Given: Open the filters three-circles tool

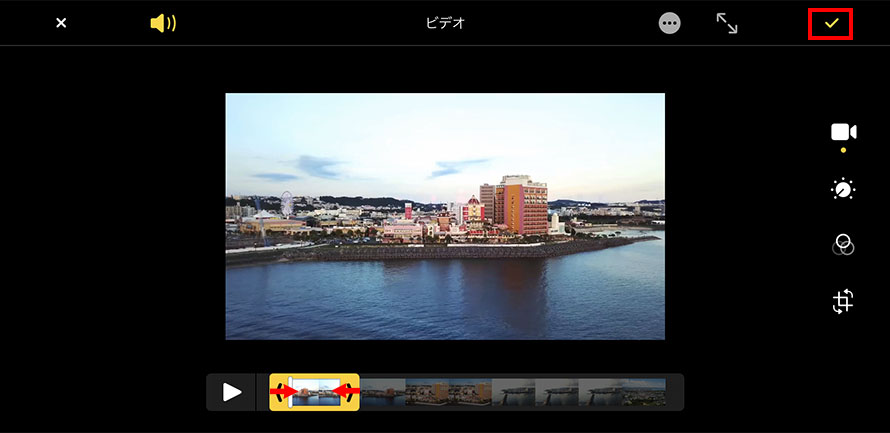Looking at the screenshot, I should point(843,245).
